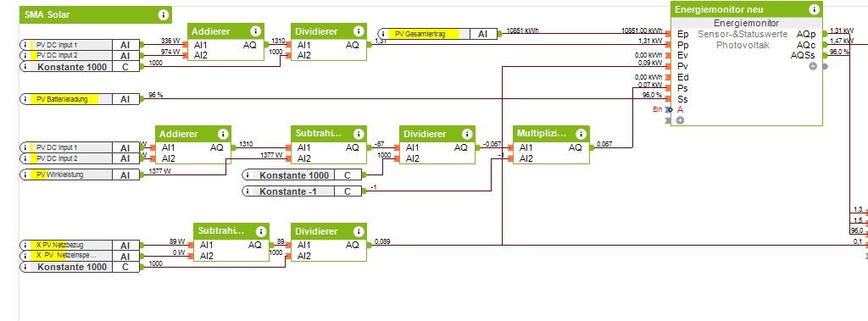Click the green AQp output connector
This screenshot has width=868, height=321.
pos(825,34)
